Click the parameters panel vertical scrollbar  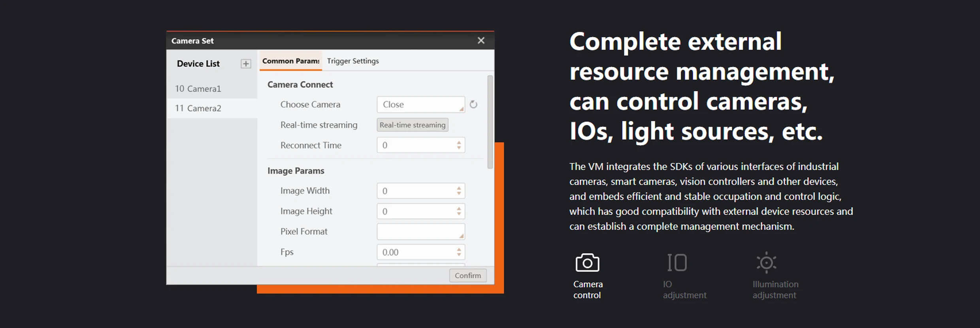pos(490,122)
